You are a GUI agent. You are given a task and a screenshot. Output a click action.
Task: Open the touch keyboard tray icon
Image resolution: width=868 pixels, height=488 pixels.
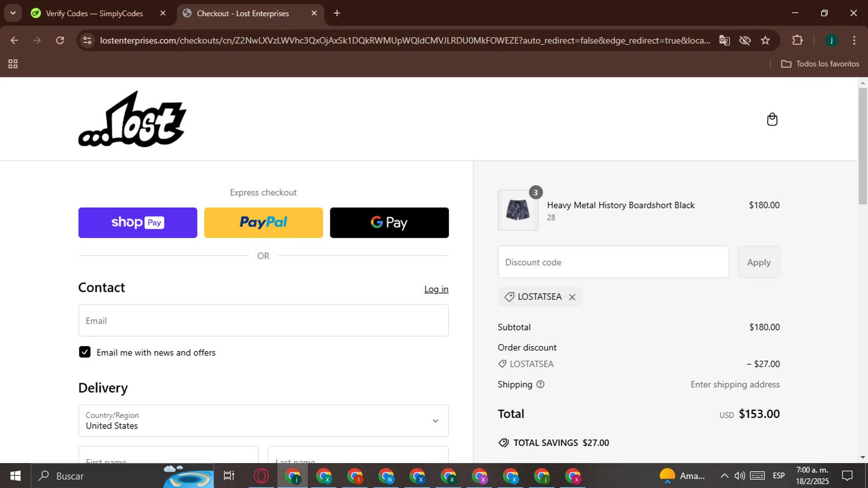click(x=757, y=476)
